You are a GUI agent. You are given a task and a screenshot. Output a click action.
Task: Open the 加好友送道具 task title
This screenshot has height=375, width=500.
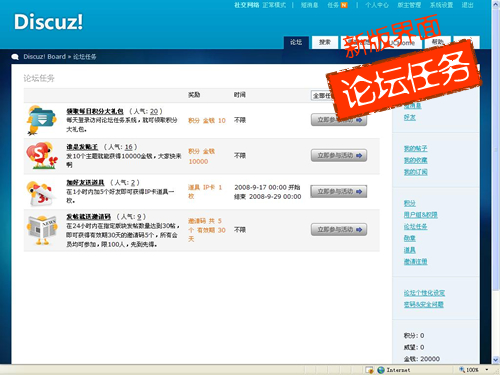click(x=85, y=182)
